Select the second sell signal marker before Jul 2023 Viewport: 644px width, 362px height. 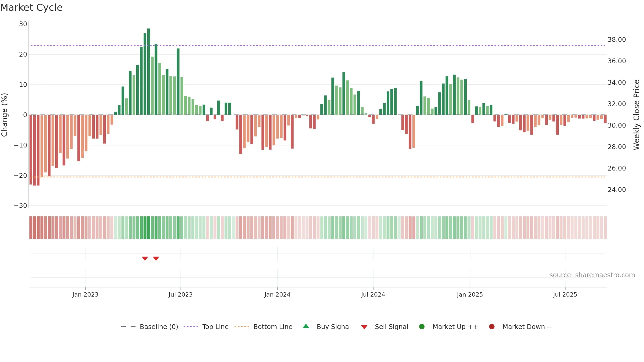156,258
